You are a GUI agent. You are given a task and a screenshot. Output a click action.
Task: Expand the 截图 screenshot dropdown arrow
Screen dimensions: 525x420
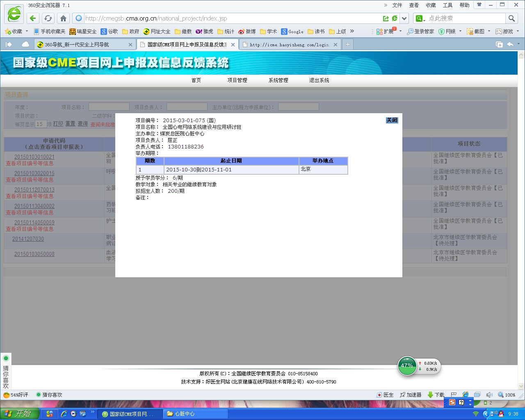(x=489, y=32)
